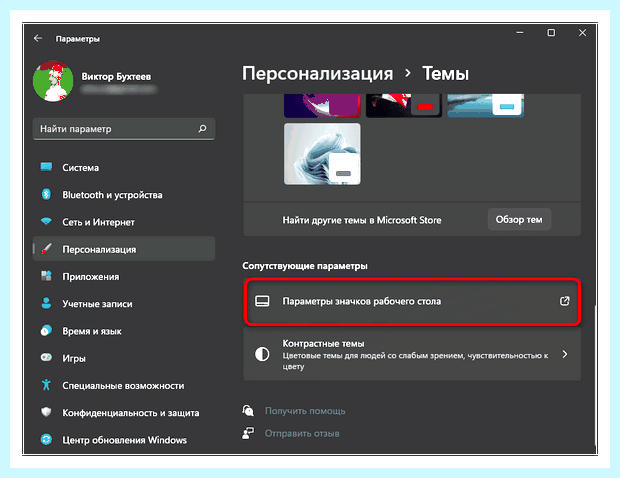Click the Игры gamepad icon

pos(46,358)
